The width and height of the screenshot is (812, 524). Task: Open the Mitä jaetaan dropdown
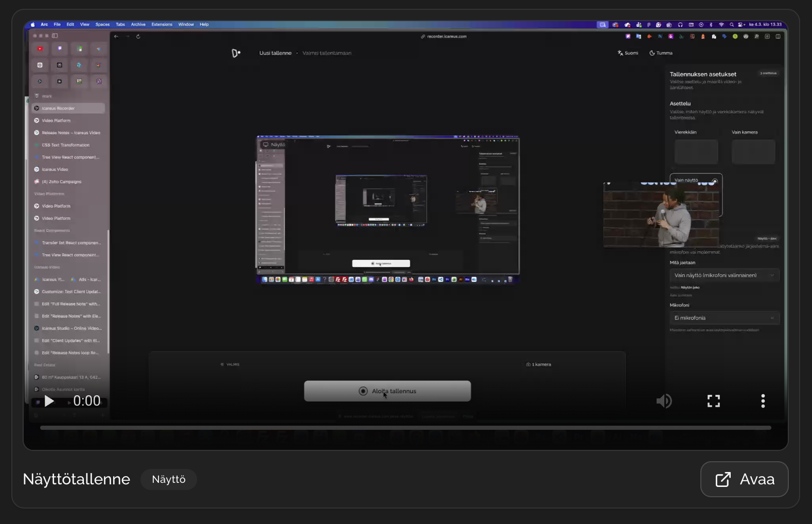coord(724,275)
